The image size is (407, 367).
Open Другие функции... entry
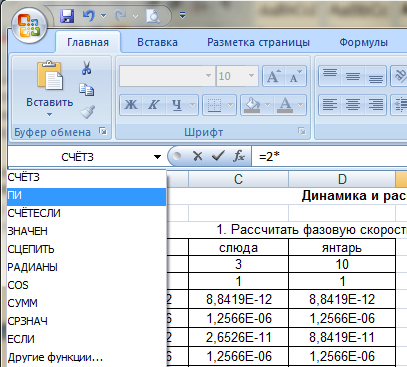click(86, 357)
